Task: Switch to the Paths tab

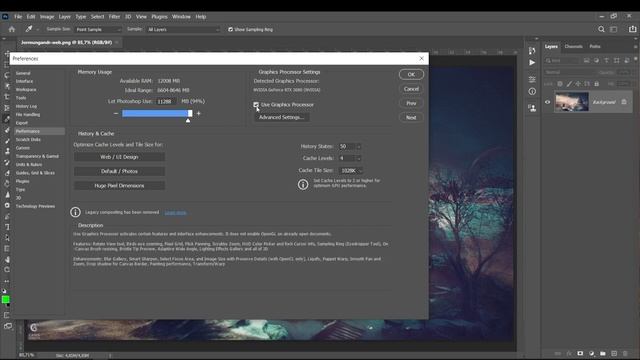Action: click(595, 47)
